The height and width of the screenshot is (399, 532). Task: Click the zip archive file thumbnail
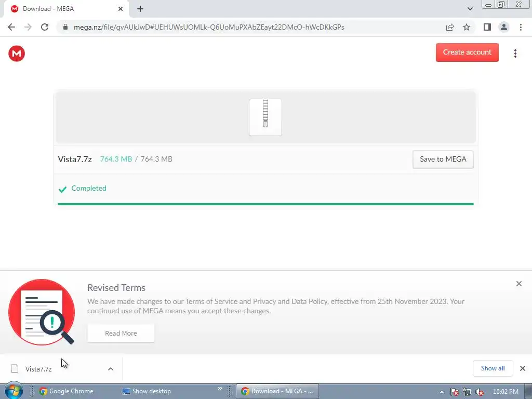coord(265,117)
